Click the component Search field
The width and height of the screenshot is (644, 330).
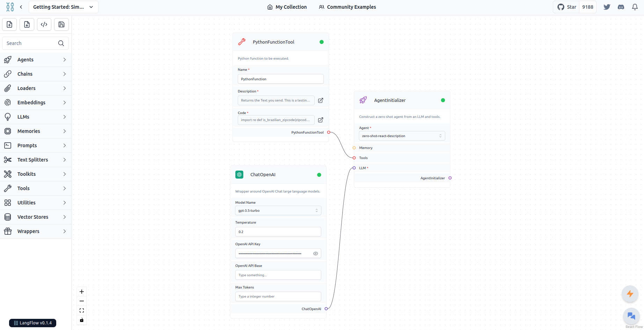35,43
